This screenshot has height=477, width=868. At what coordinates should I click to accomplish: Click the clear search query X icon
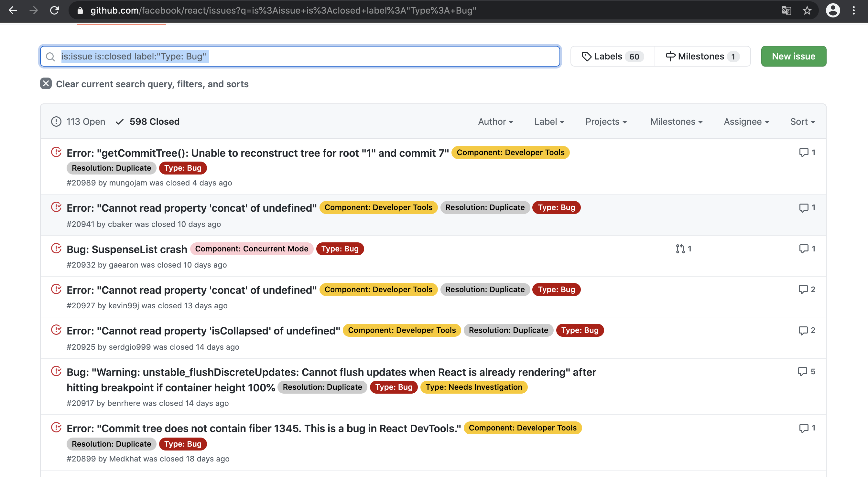coord(46,83)
